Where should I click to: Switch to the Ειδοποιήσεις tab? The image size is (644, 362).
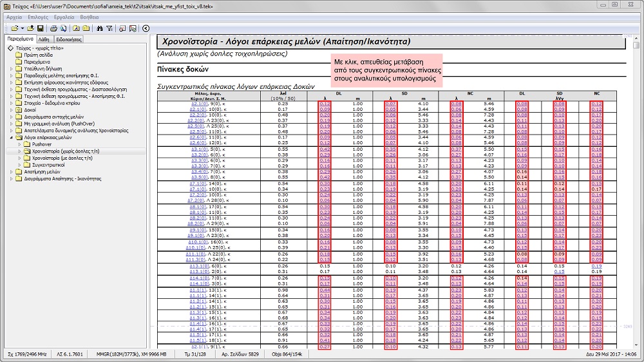tap(69, 39)
